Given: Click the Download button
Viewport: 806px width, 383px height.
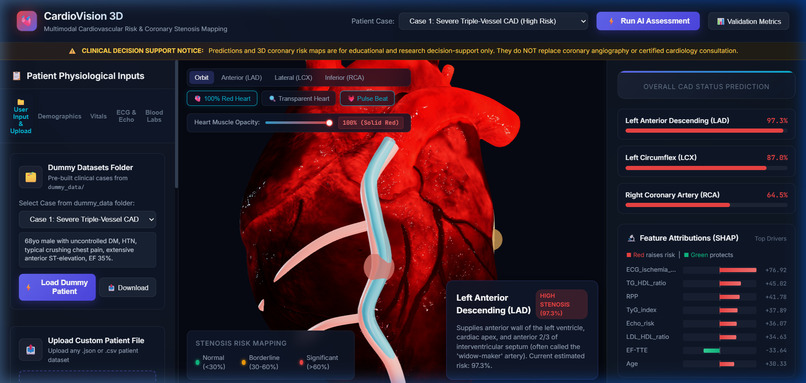Looking at the screenshot, I should [127, 288].
